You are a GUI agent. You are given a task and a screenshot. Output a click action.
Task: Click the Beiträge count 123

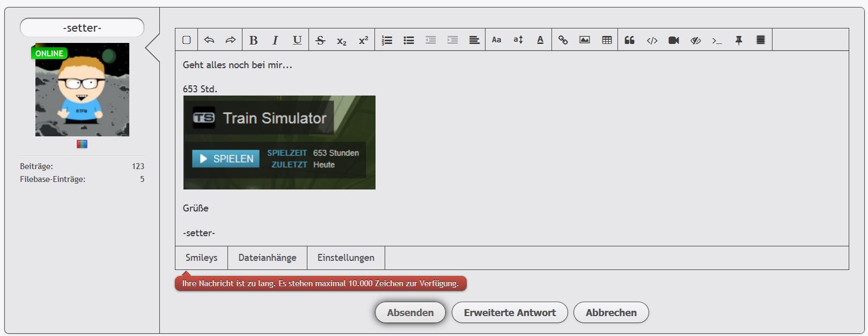[138, 166]
